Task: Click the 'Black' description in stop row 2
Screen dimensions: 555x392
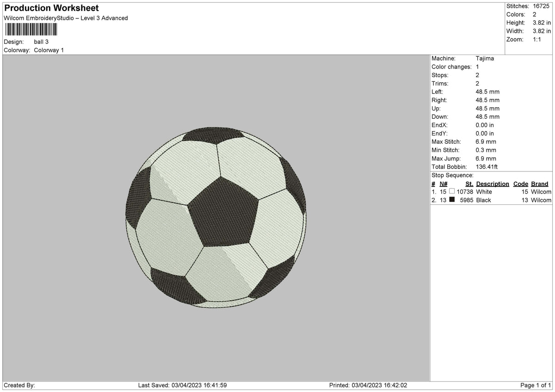Action: coord(483,200)
